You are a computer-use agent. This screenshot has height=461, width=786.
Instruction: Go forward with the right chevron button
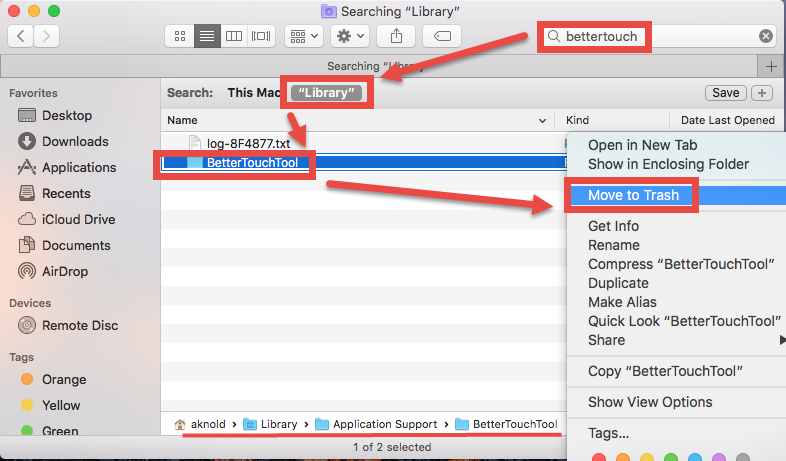[x=47, y=36]
